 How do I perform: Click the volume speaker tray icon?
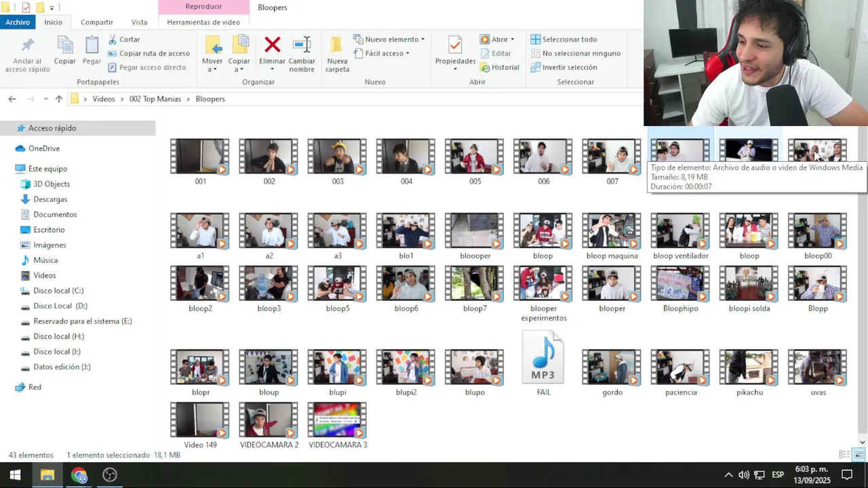[744, 475]
